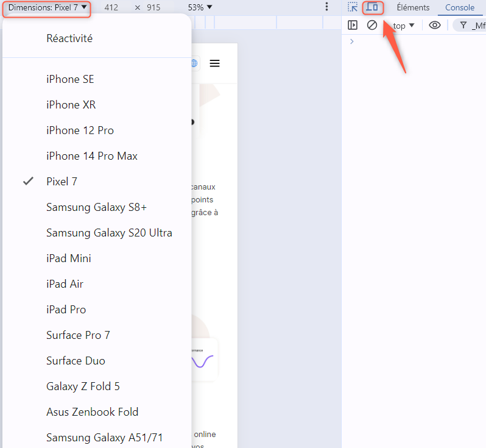This screenshot has width=486, height=448.
Task: Choose Samsung Galaxy A51/71 device
Action: point(97,438)
